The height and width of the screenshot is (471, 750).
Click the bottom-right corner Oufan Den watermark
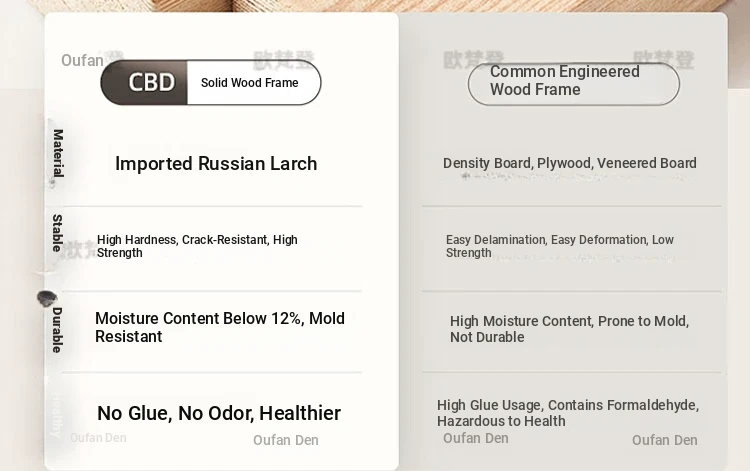tap(664, 440)
